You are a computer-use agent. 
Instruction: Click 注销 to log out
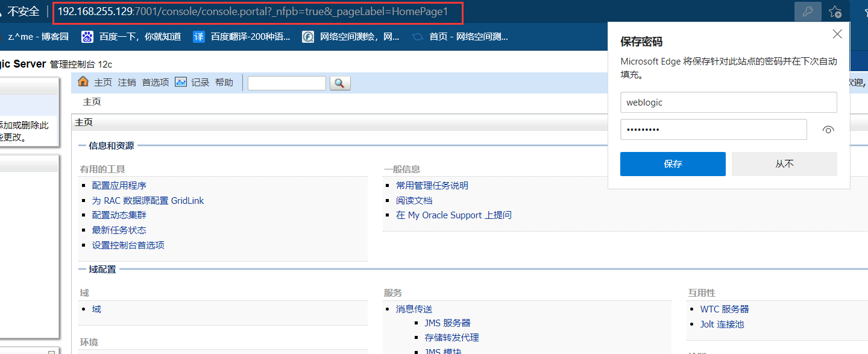[127, 83]
